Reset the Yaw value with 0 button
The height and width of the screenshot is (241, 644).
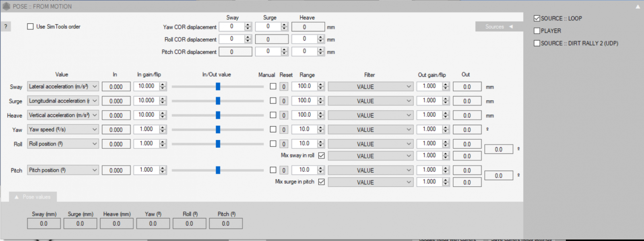pyautogui.click(x=284, y=130)
